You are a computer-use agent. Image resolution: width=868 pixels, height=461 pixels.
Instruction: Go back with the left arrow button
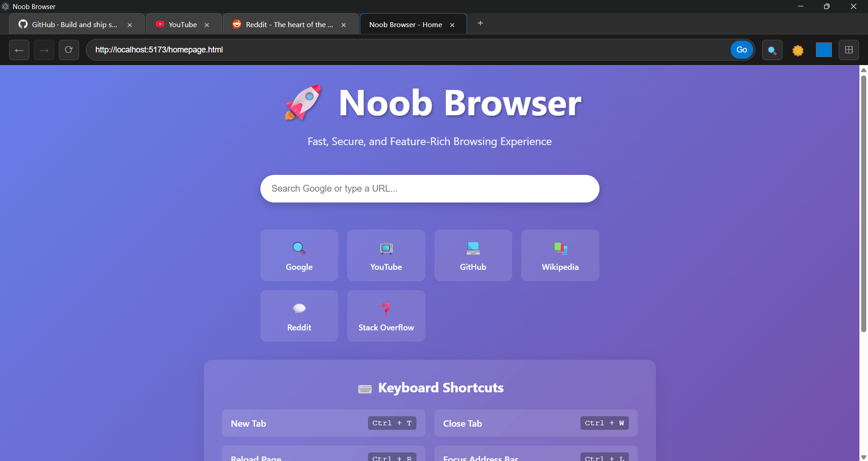click(19, 50)
